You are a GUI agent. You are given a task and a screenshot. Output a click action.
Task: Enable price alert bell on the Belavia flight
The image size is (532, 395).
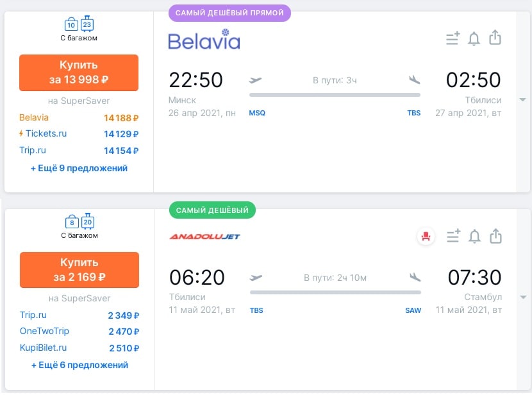[x=474, y=38]
